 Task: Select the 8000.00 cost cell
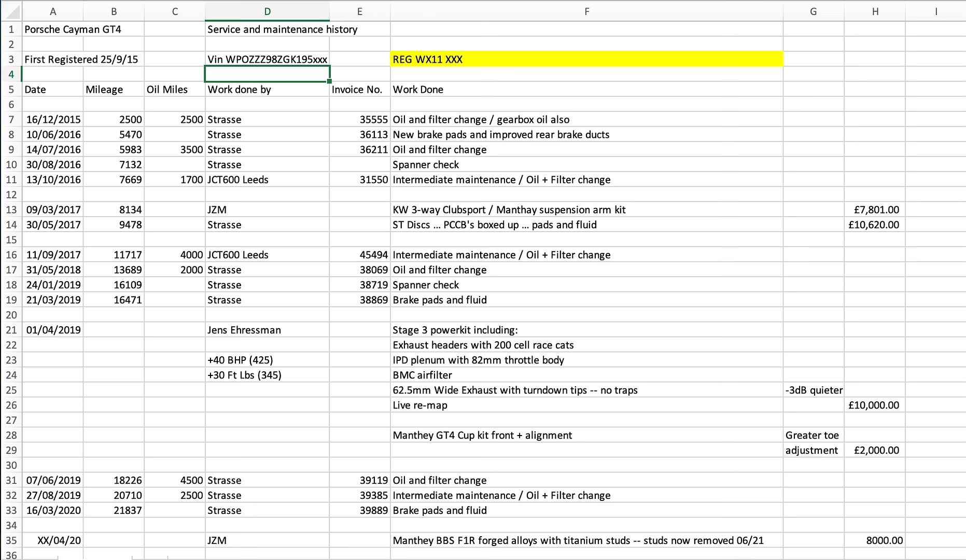(875, 540)
